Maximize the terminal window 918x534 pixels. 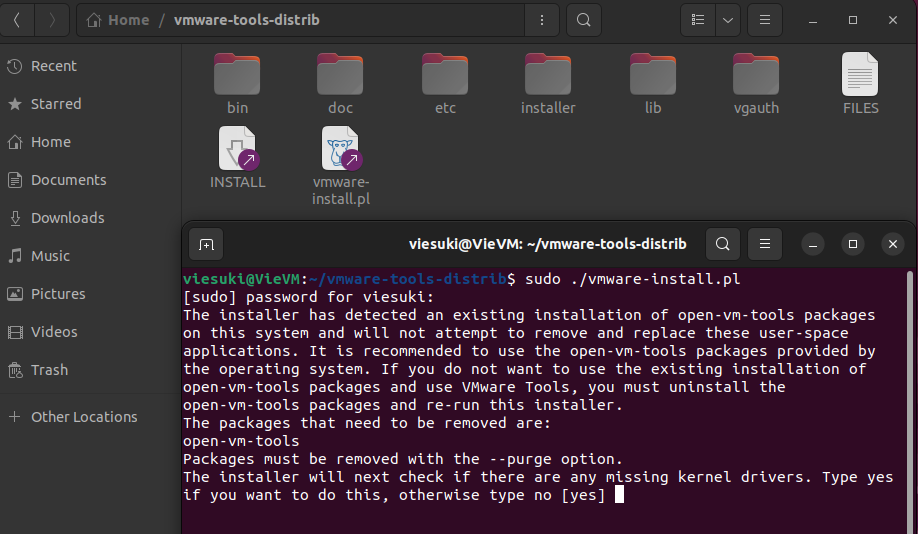[853, 244]
